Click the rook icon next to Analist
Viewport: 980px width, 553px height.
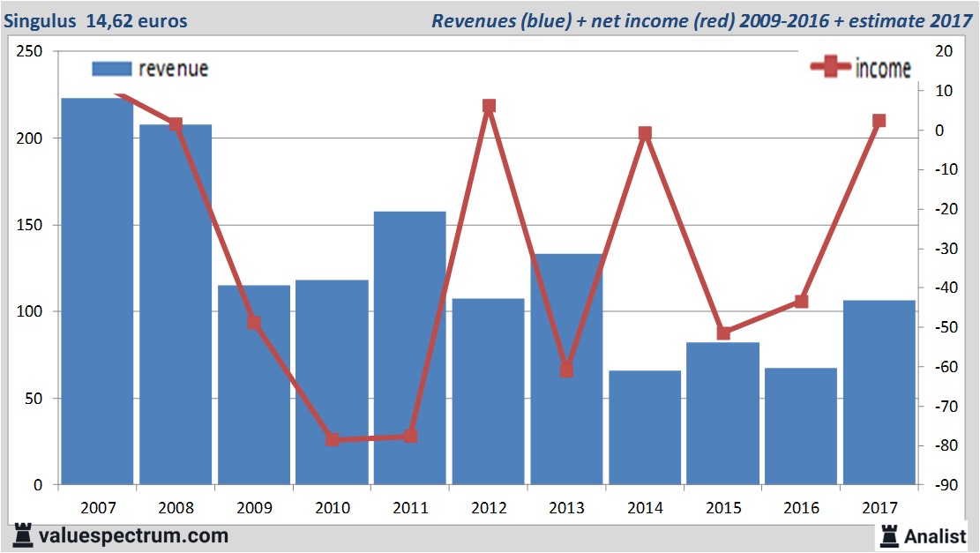(x=888, y=536)
